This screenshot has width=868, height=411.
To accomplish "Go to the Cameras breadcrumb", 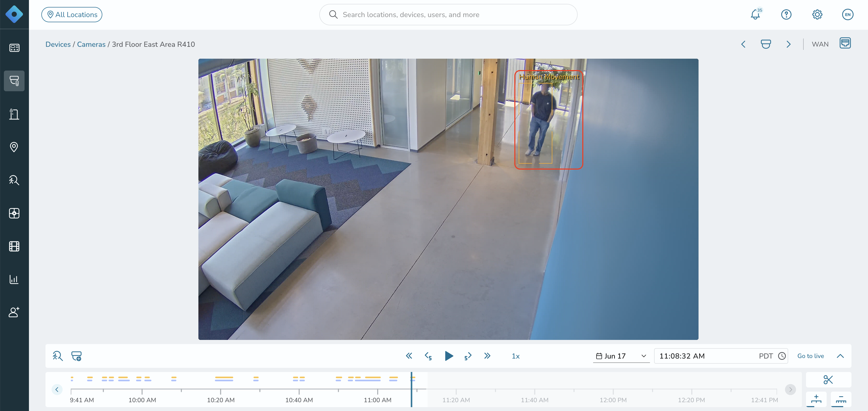I will point(91,44).
